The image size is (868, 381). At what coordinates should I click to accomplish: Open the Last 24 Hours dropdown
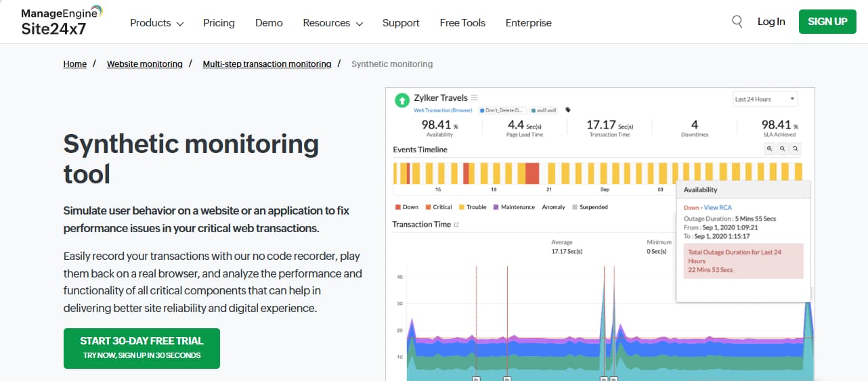(765, 99)
